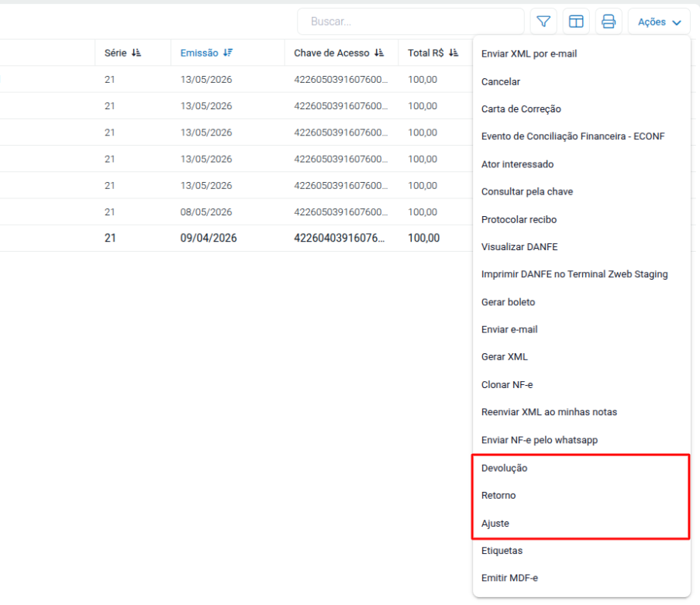Select the bold row dated 09/04/2026

click(x=236, y=239)
